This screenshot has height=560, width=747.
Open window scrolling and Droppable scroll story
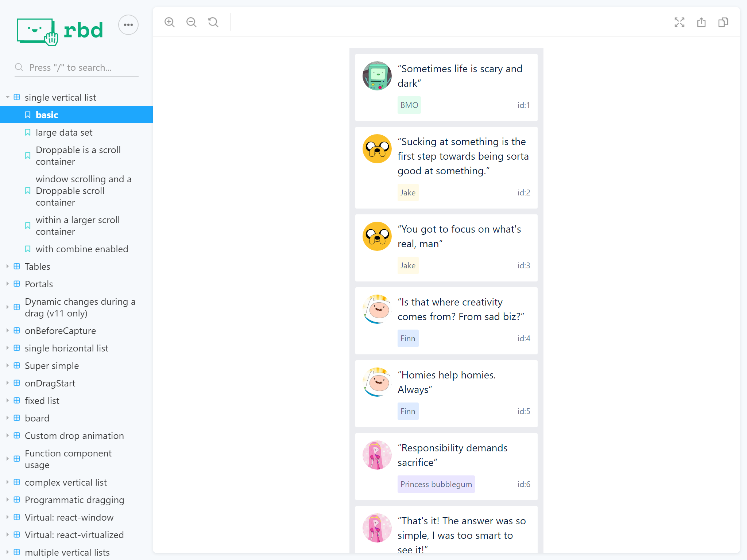coord(77,191)
